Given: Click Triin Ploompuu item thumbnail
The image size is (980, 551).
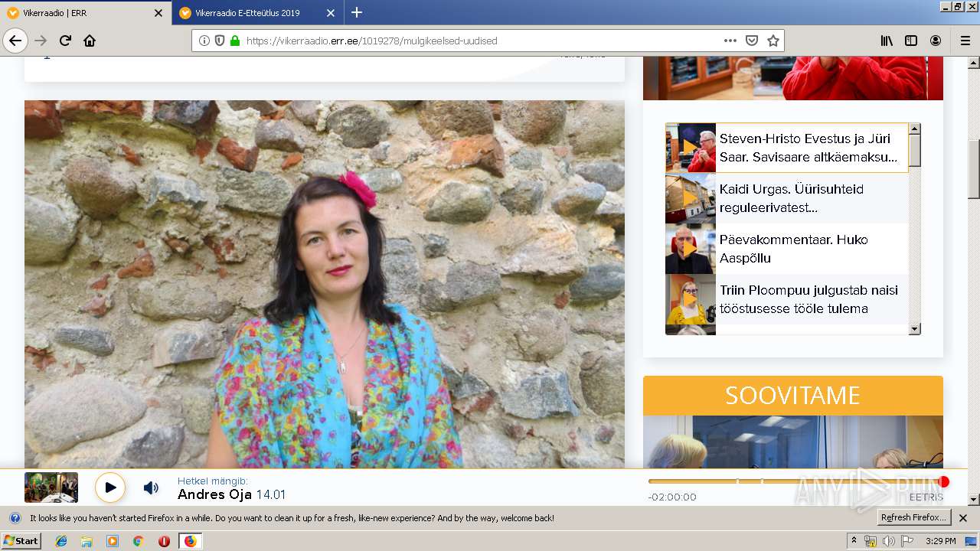Looking at the screenshot, I should pos(691,299).
